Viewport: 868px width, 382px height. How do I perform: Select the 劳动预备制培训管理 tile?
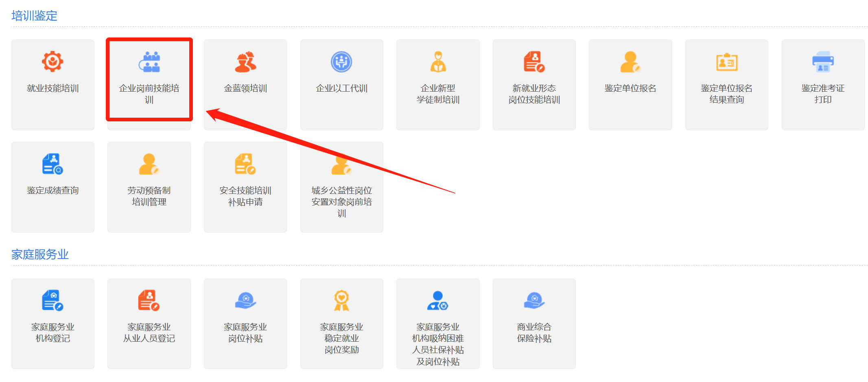click(x=149, y=187)
